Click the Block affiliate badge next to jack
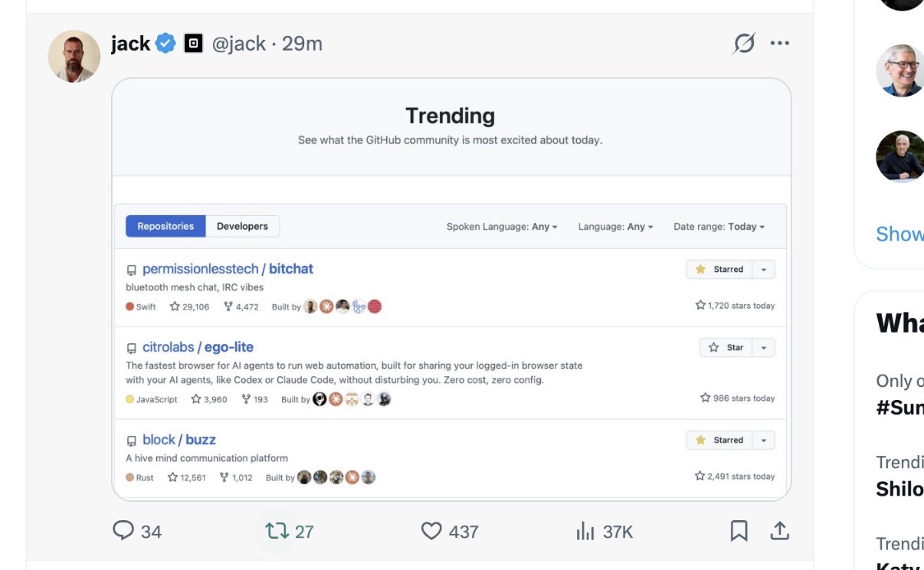Image resolution: width=924 pixels, height=570 pixels. [193, 44]
